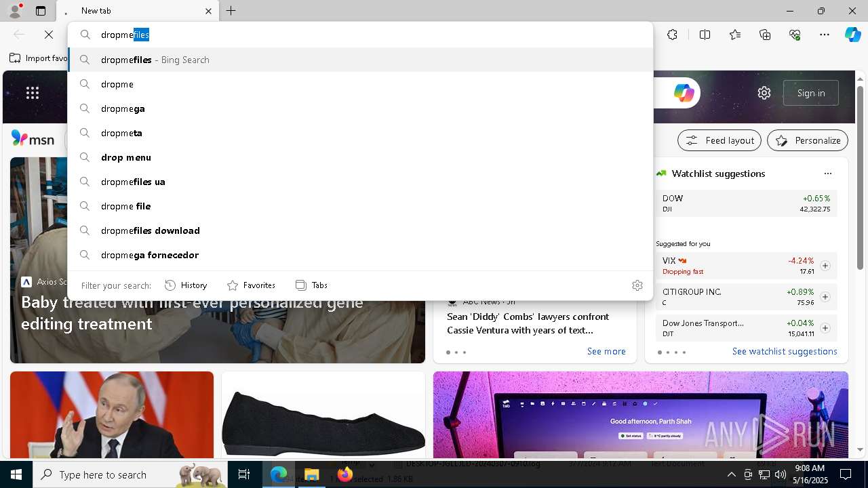This screenshot has width=868, height=488.
Task: Import favorites from bookmarks bar
Action: (38, 58)
